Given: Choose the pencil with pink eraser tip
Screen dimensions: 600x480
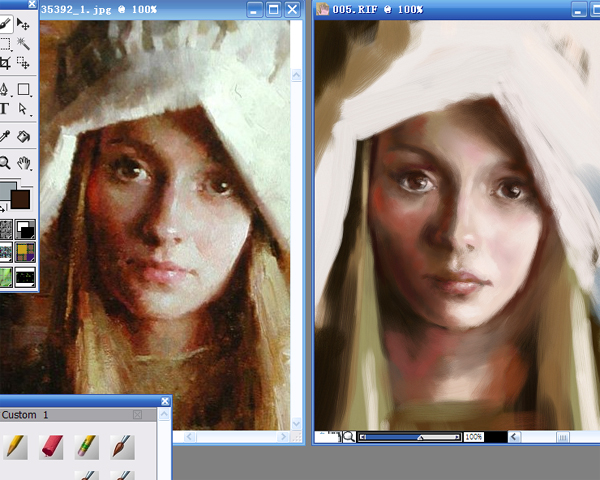Looking at the screenshot, I should [86, 447].
